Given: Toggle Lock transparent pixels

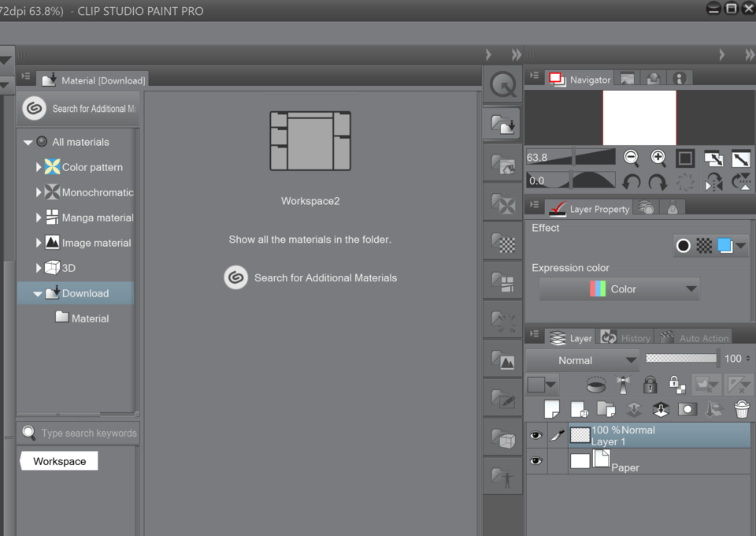Looking at the screenshot, I should click(x=677, y=385).
